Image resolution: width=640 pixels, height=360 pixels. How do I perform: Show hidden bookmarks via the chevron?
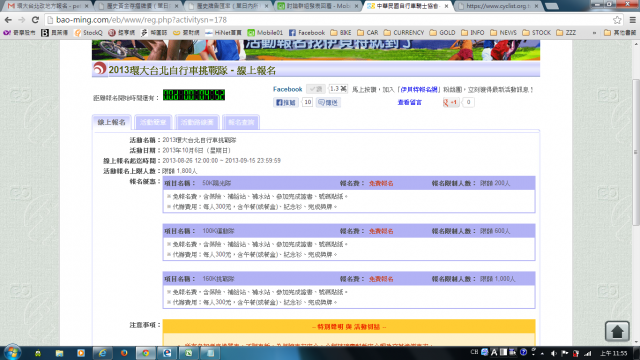tap(594, 33)
